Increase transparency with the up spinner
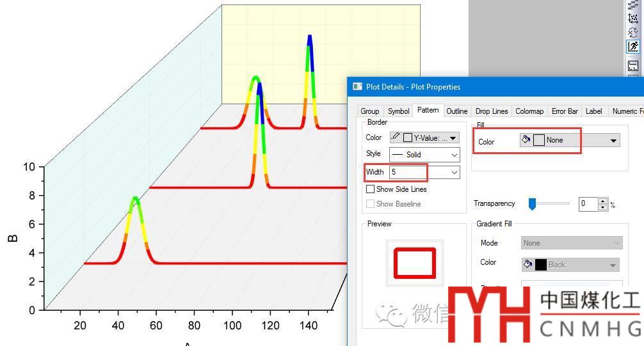The width and height of the screenshot is (644, 346). pos(602,201)
